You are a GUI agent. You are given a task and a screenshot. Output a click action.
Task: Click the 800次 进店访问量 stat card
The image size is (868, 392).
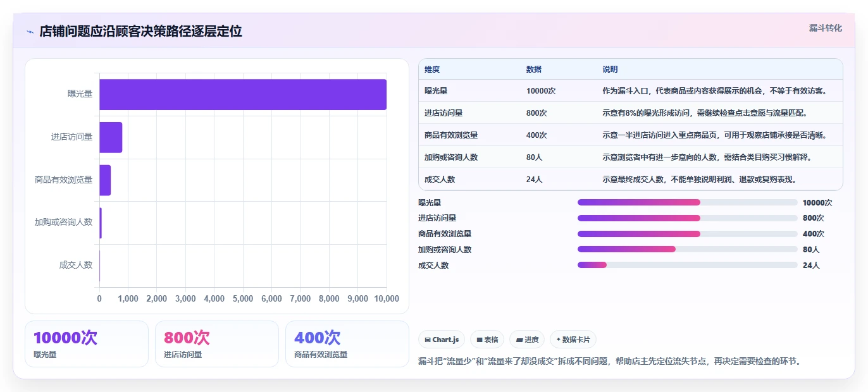click(217, 344)
